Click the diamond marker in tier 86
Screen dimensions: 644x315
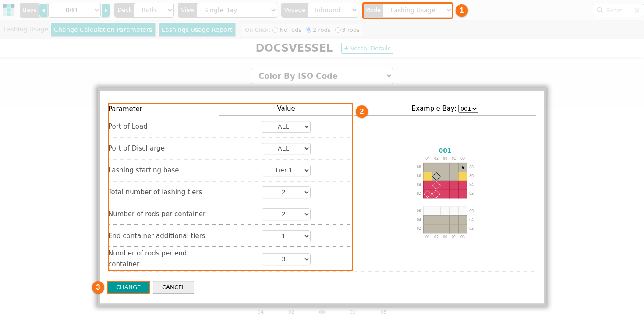click(436, 176)
